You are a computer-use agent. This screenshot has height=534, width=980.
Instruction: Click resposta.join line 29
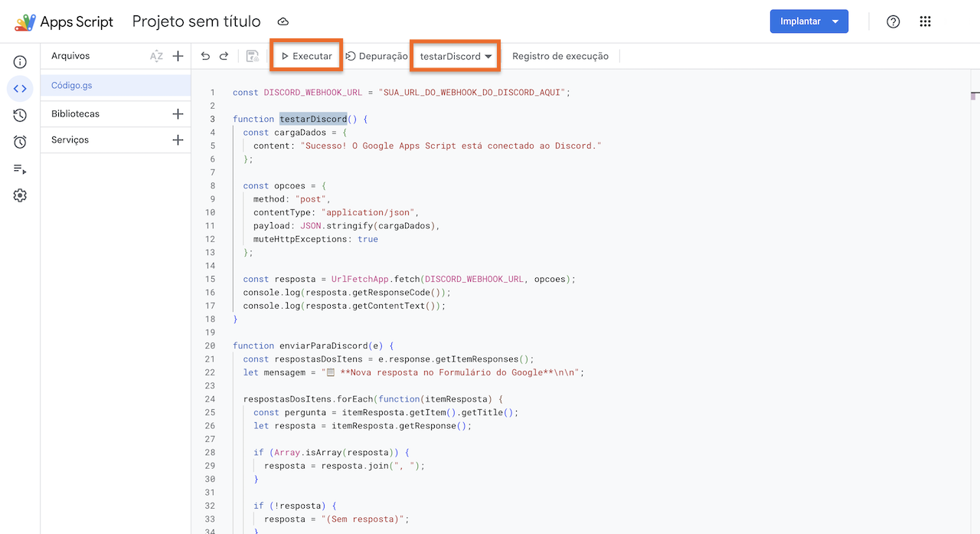[x=344, y=466]
